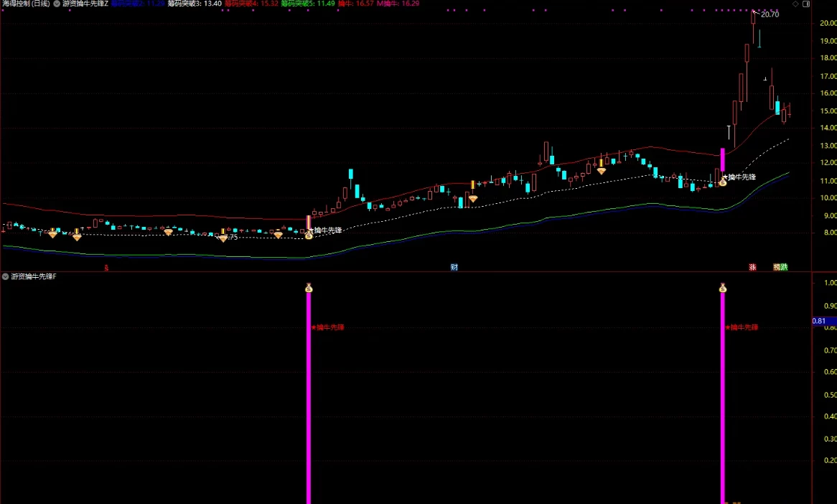Screen dimensions: 837x504
Task: Click the blue 筹码突破2 indicator value
Action: [138, 4]
